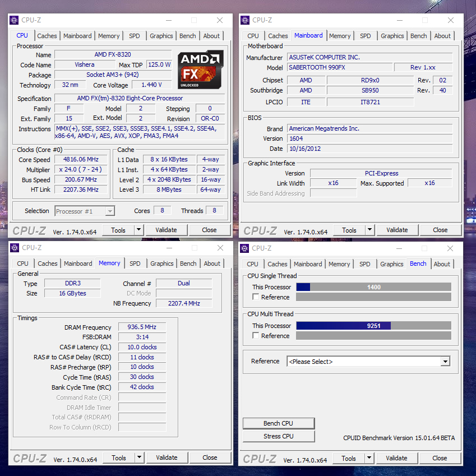Image resolution: width=476 pixels, height=476 pixels.
Task: Click the CPU-Z app icon in the CPU window title bar
Action: click(14, 20)
